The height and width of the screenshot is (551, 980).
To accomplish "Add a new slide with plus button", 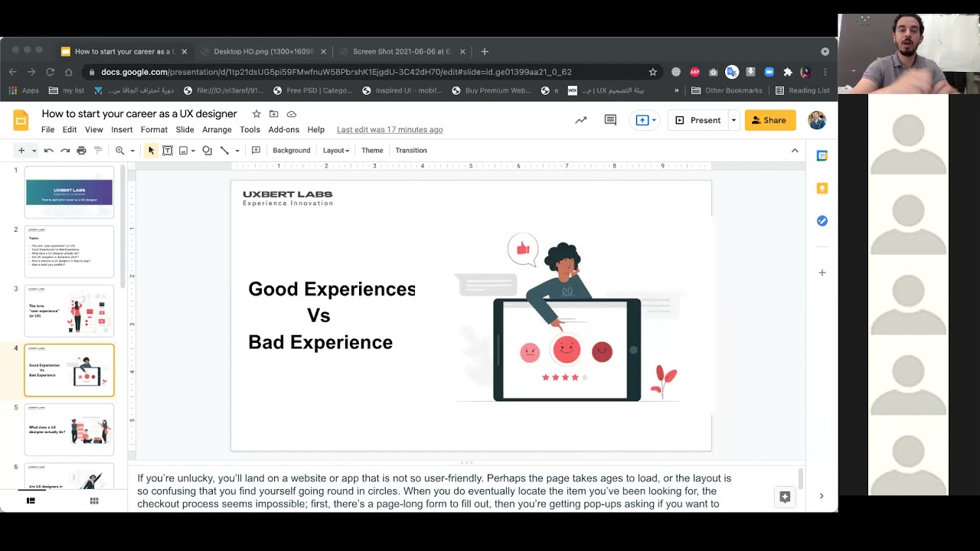I will (x=21, y=151).
